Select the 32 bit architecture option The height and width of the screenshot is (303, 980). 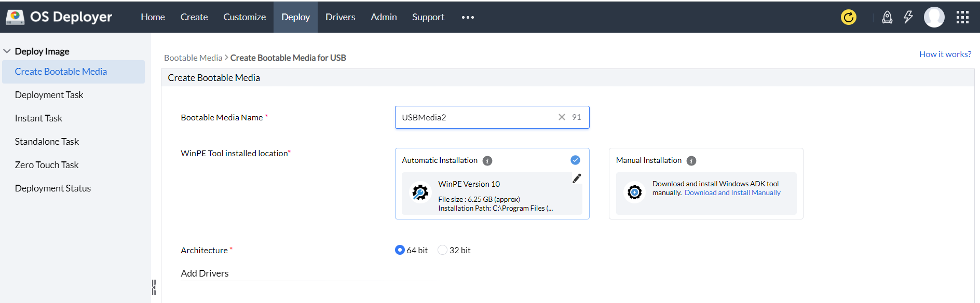[x=442, y=250]
